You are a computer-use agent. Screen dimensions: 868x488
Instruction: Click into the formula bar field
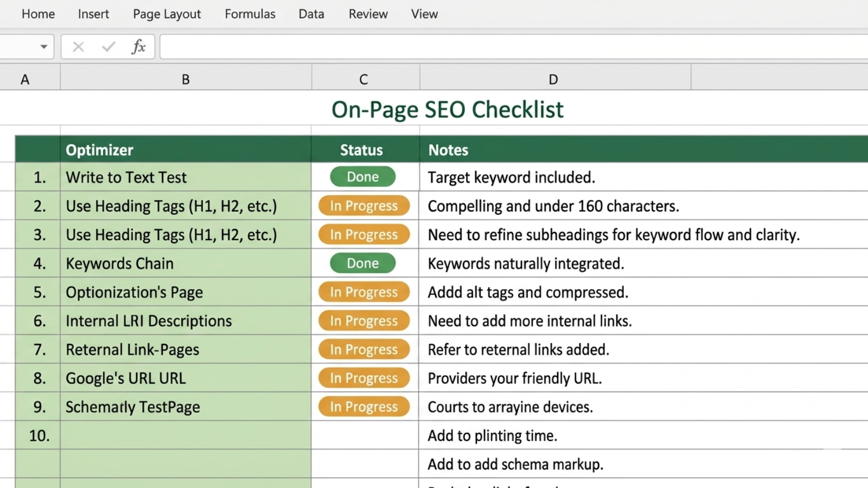click(514, 47)
